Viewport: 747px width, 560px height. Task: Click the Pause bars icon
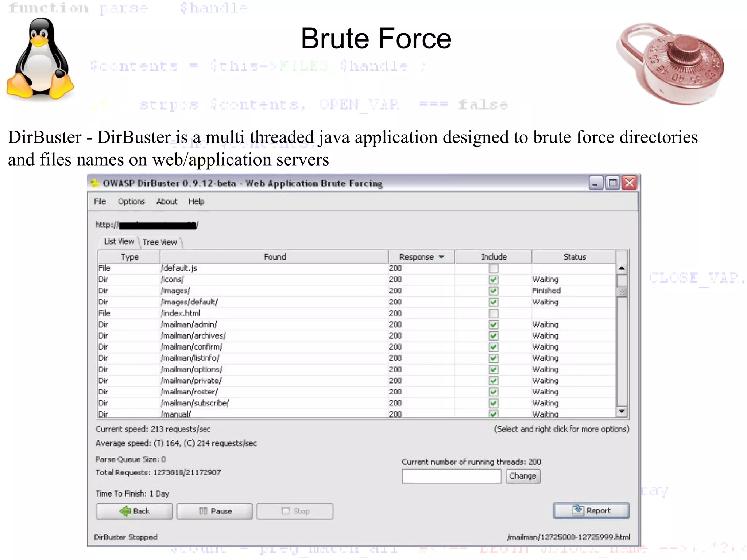click(x=203, y=511)
